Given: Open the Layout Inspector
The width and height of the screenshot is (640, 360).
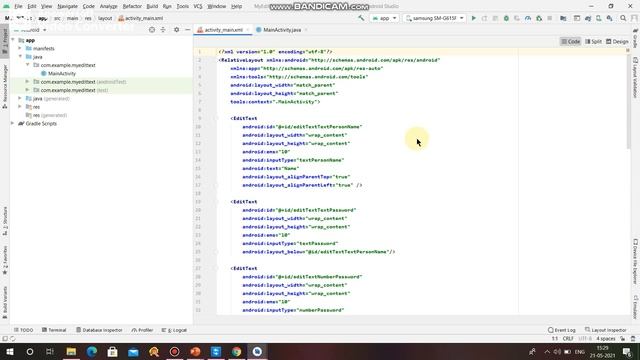Looking at the screenshot, I should [x=606, y=330].
